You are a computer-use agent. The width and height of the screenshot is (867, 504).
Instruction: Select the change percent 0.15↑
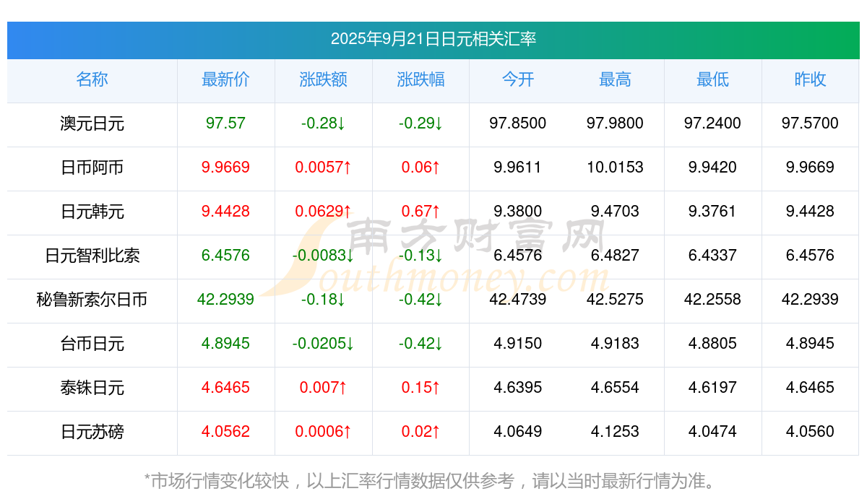[x=421, y=388]
